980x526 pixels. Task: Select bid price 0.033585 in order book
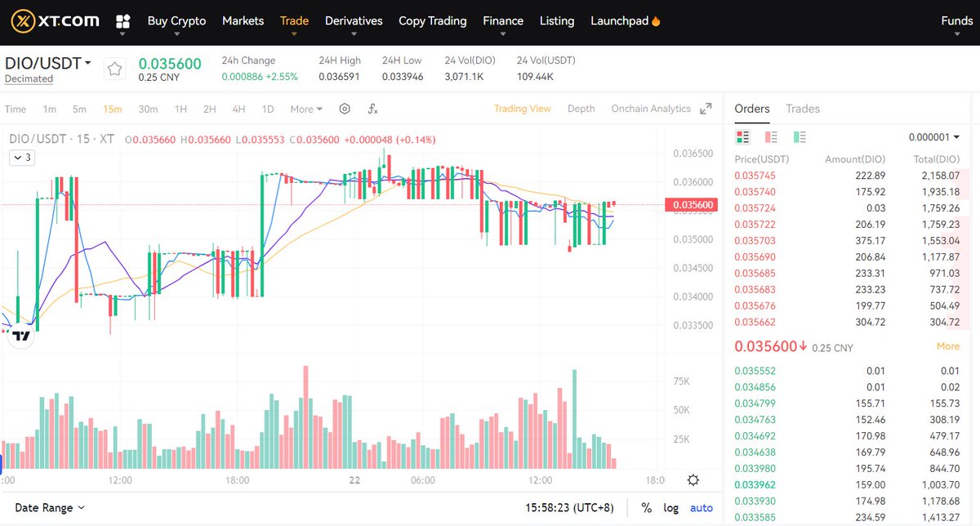pos(755,517)
